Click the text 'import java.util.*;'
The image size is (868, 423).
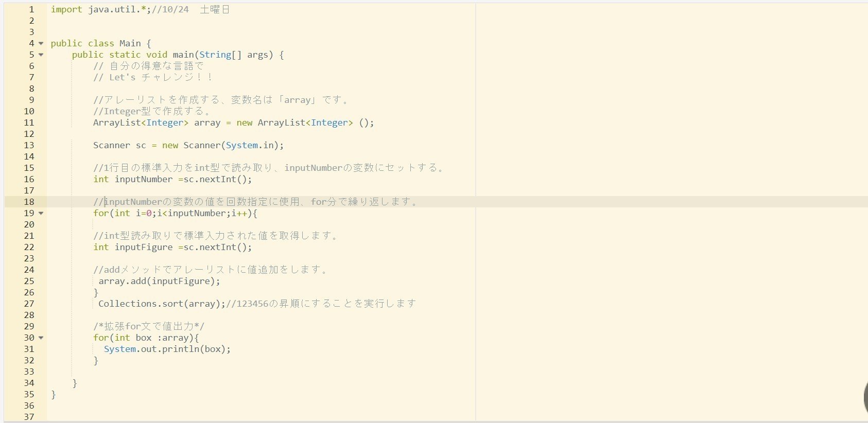pyautogui.click(x=101, y=10)
